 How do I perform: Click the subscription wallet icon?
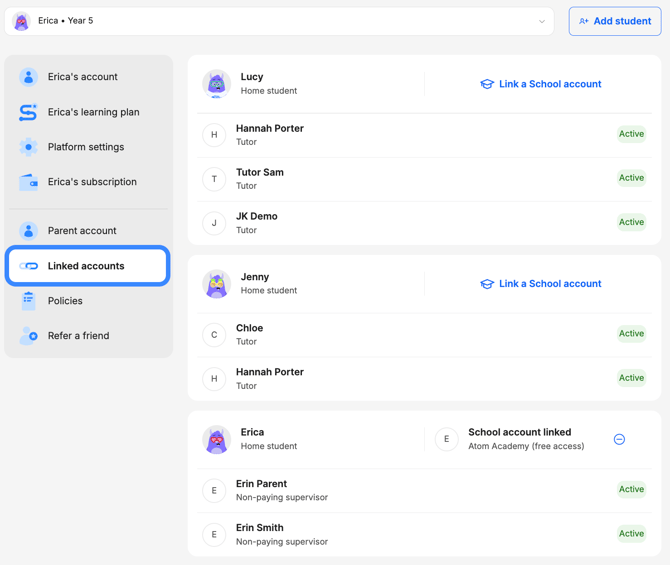click(x=29, y=182)
